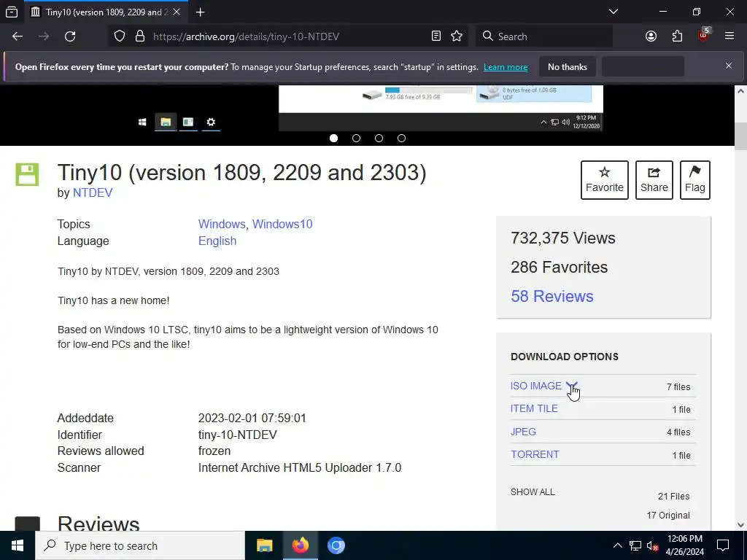Open the Firefox account icon

pos(651,36)
